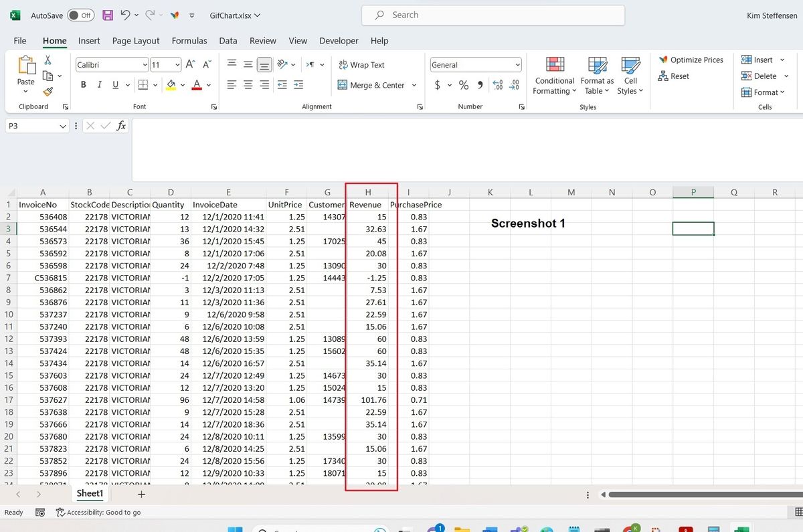Click the Search box at the top

493,15
